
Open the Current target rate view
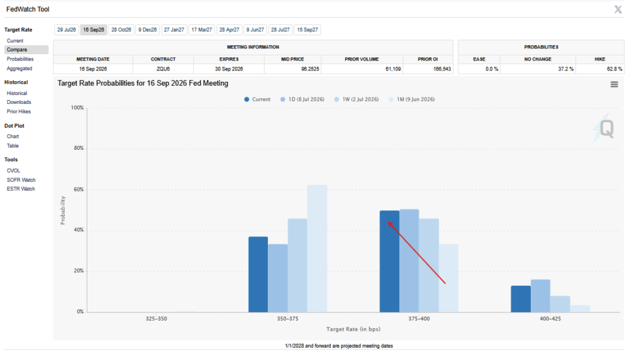point(15,41)
